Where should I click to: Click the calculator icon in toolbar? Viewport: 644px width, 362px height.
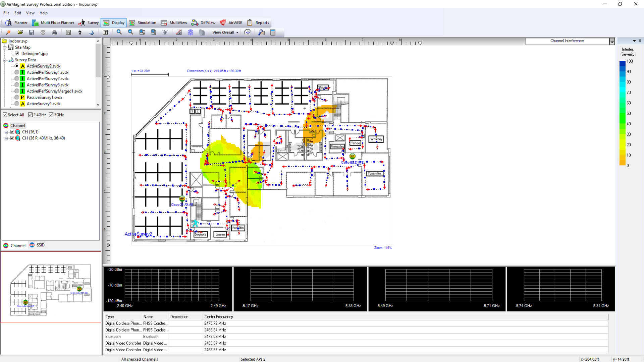coord(273,33)
